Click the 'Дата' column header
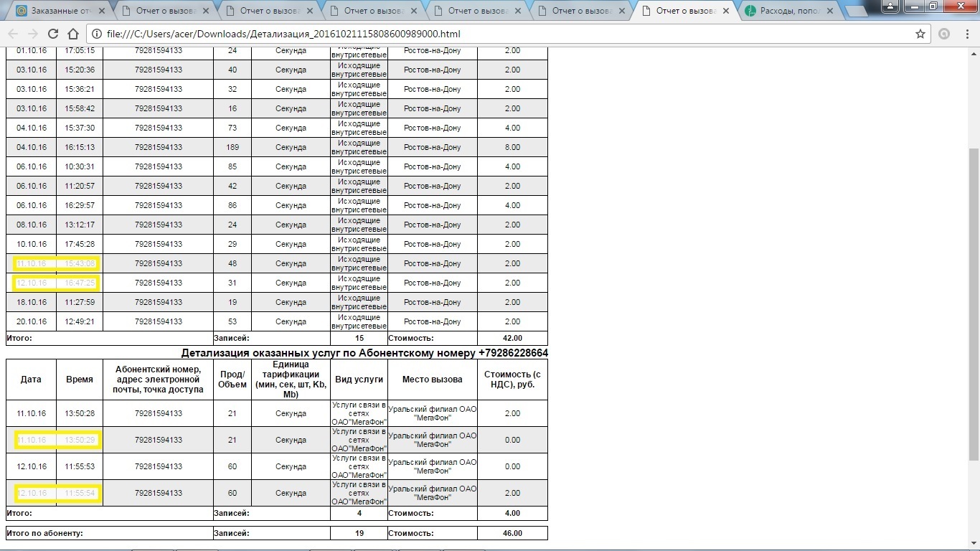 [31, 380]
